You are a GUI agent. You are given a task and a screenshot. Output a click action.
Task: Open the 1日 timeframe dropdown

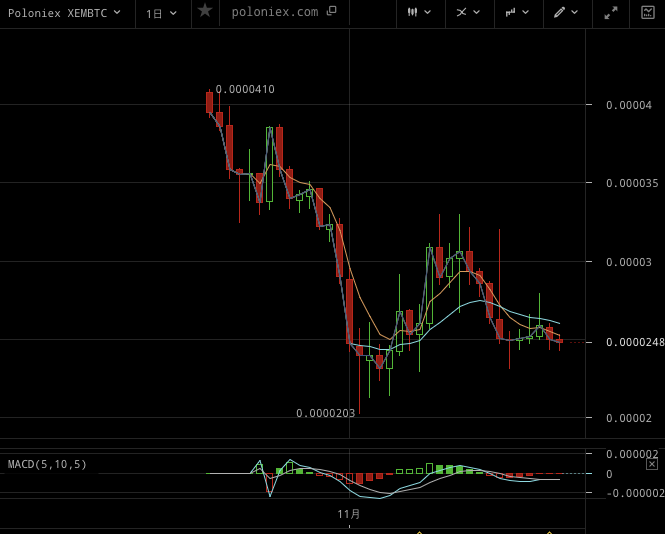(161, 14)
